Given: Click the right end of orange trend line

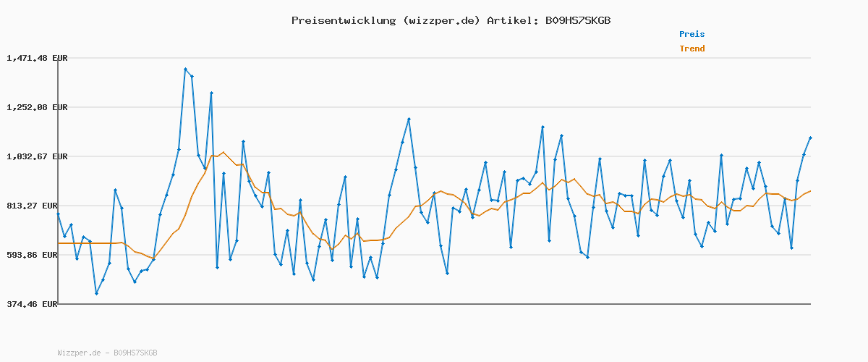Looking at the screenshot, I should [810, 191].
